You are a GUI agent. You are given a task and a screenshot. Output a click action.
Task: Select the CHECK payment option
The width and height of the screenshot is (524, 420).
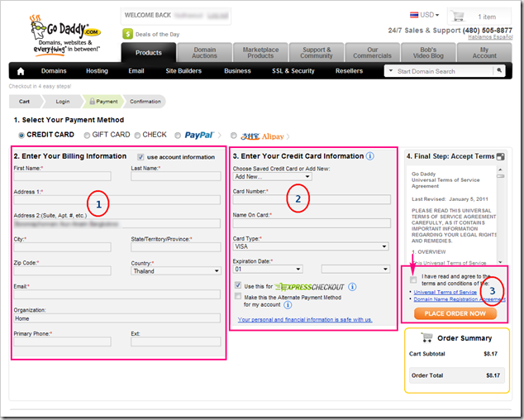coord(137,135)
